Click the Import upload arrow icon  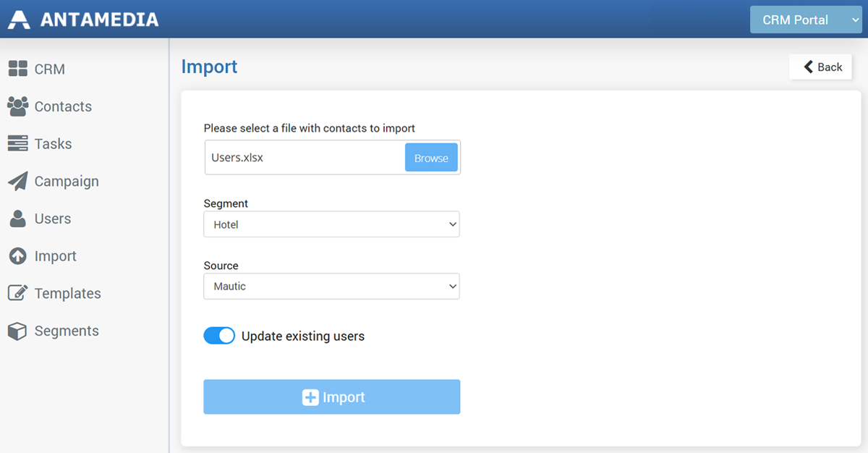pos(17,256)
